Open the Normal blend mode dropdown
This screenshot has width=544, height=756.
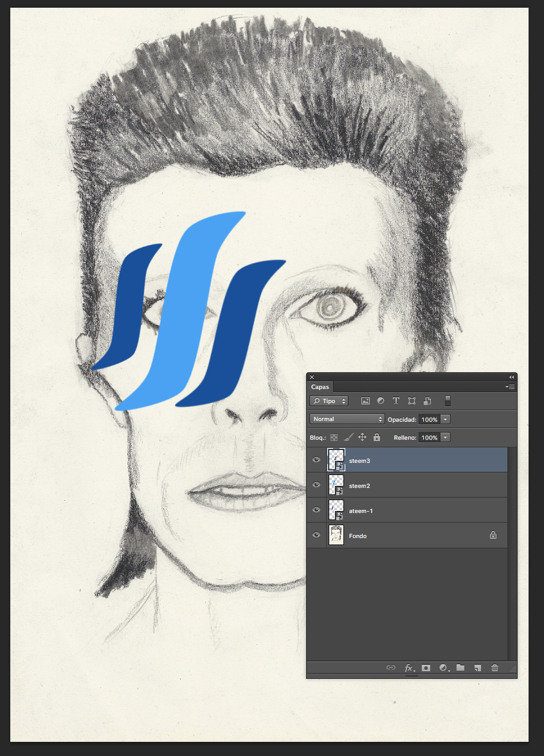click(x=347, y=419)
